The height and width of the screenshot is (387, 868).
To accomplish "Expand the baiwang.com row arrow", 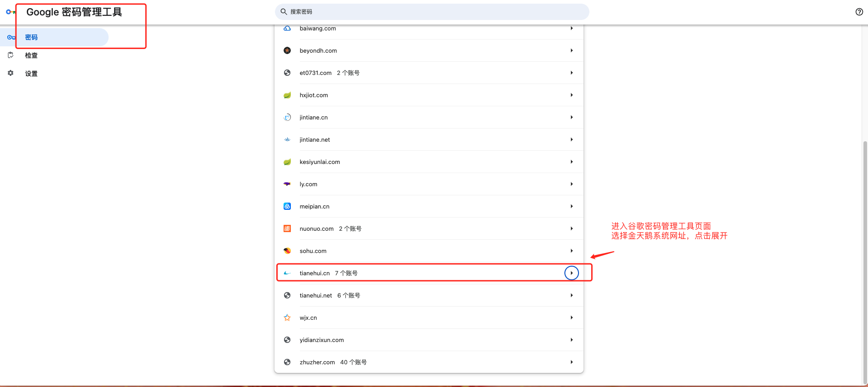I will (572, 28).
